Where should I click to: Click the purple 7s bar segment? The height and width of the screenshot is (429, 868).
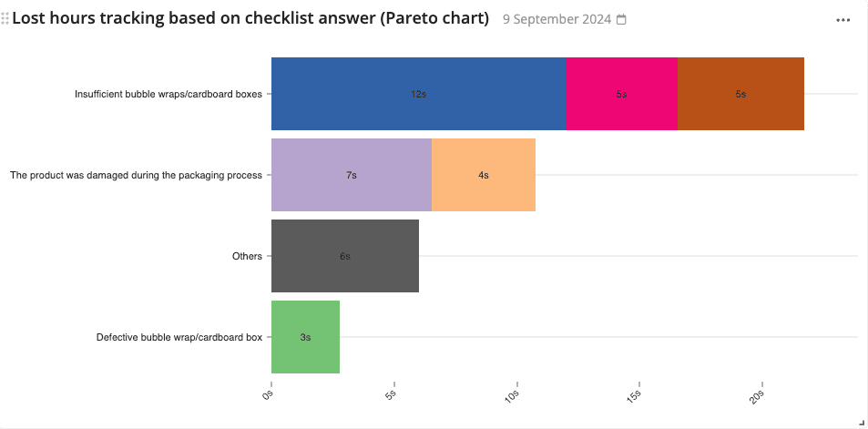point(351,175)
